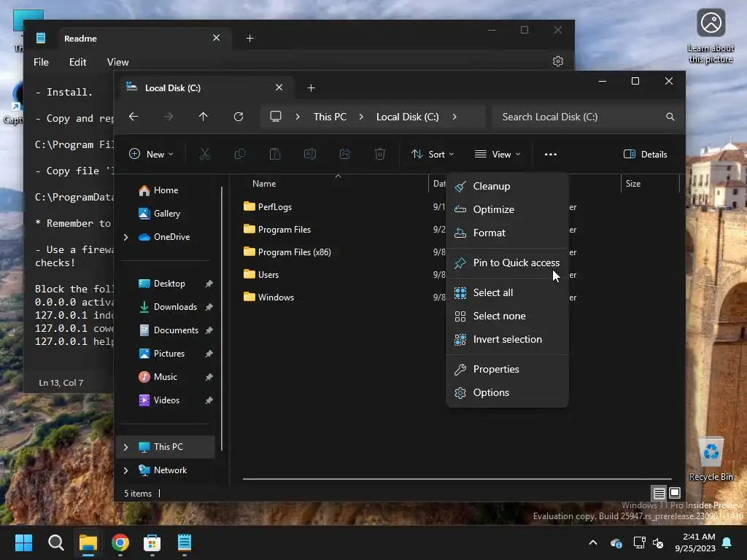Screen dimensions: 747x560
Task: Click the Paste clipboard icon in Explorer toolbar
Action: 275,155
